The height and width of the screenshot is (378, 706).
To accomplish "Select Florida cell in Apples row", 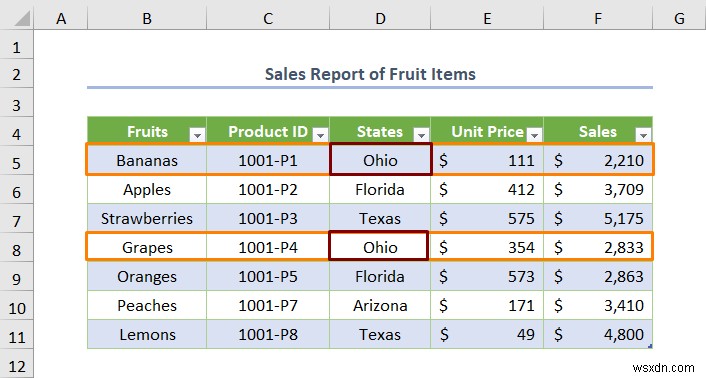I will 380,189.
